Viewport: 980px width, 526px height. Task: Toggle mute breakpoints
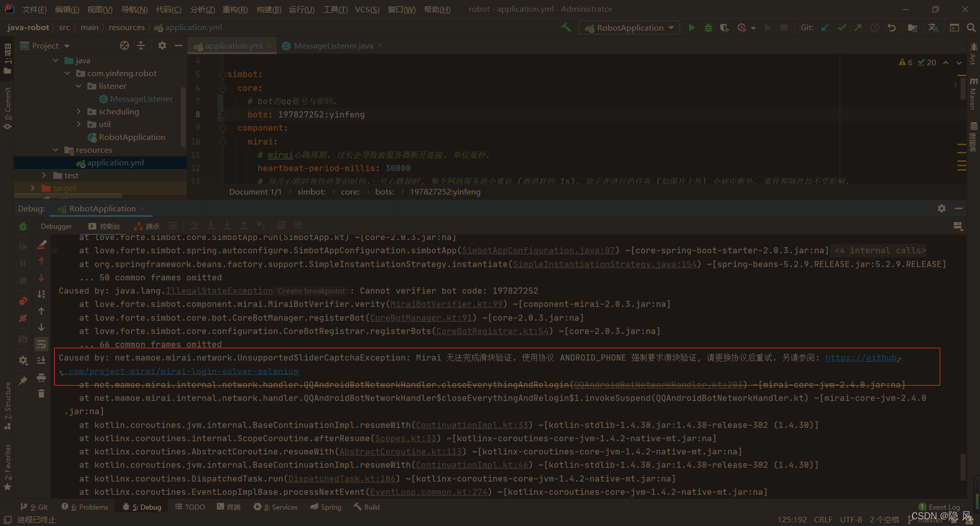[23, 318]
